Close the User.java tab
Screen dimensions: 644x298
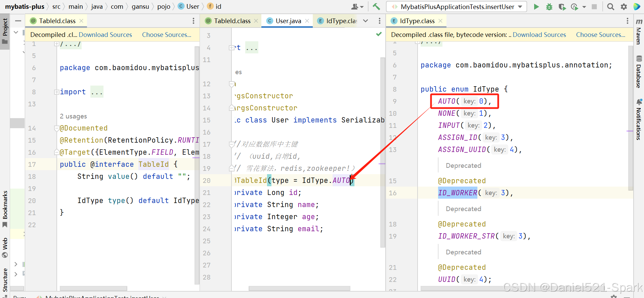coord(307,21)
